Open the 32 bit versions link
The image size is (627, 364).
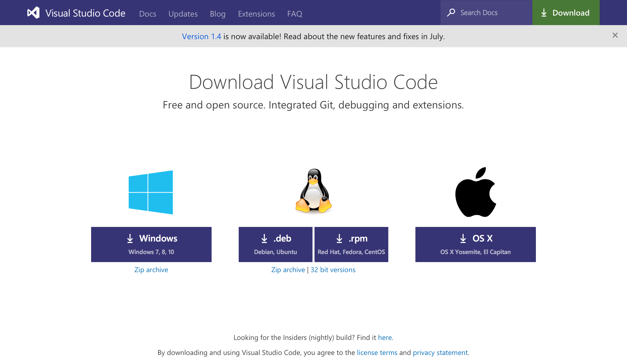click(333, 270)
